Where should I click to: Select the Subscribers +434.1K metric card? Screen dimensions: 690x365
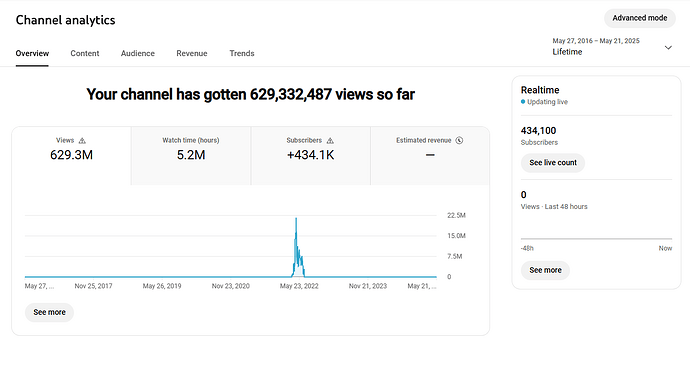311,156
